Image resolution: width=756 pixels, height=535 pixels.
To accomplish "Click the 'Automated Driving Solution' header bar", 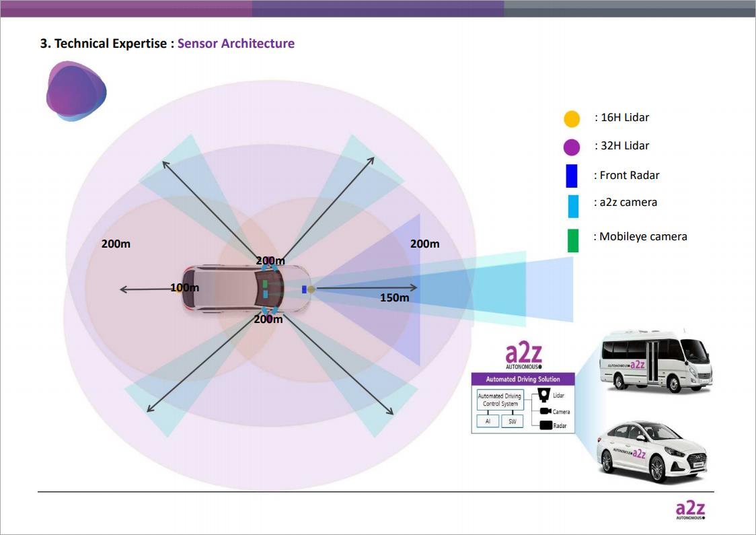I will coord(523,379).
